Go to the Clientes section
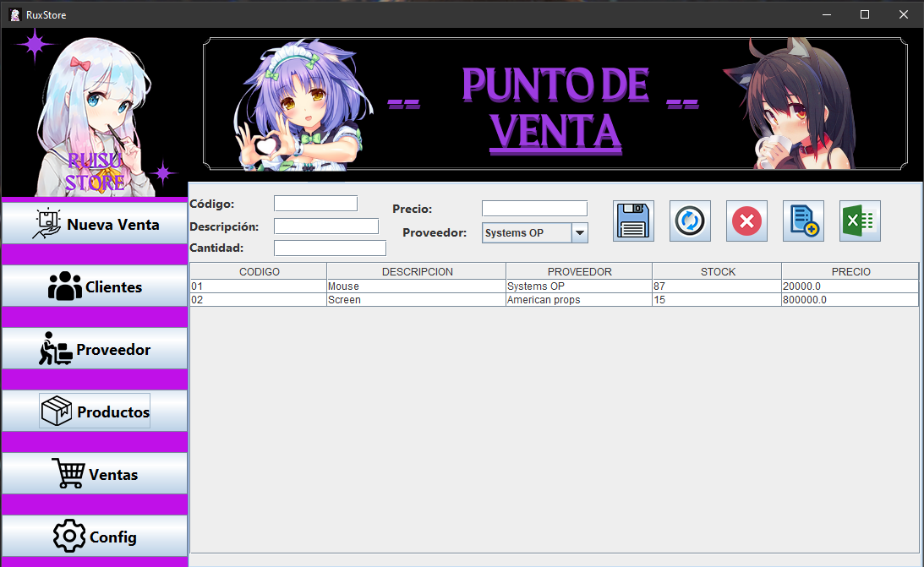The height and width of the screenshot is (567, 924). coord(94,287)
